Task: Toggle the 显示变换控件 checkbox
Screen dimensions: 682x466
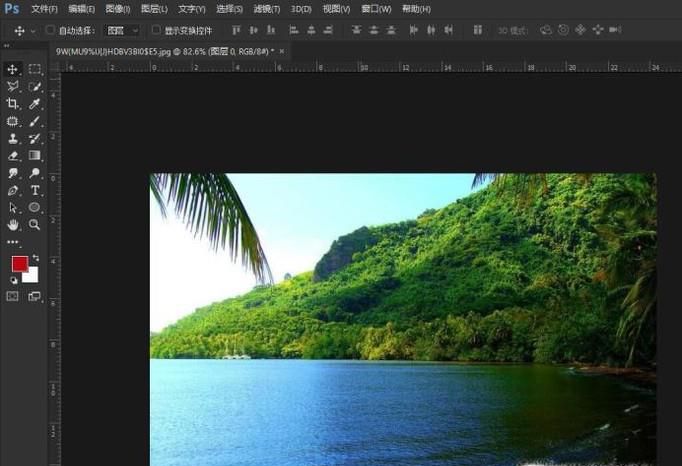Action: [156, 31]
